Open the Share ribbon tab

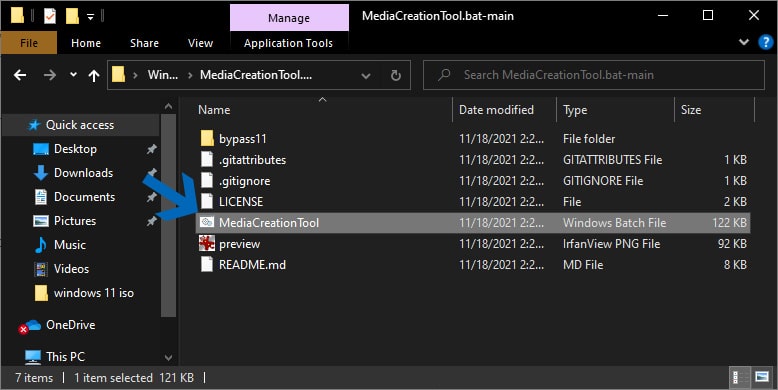144,43
